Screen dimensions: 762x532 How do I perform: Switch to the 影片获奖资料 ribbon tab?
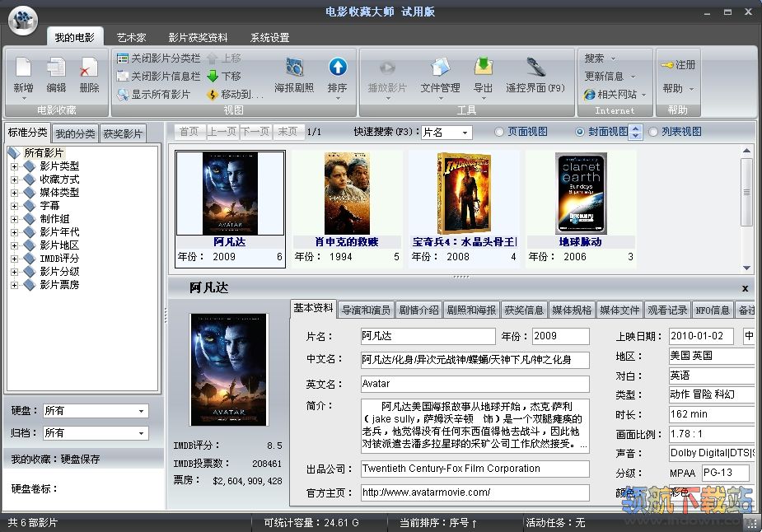tap(198, 37)
